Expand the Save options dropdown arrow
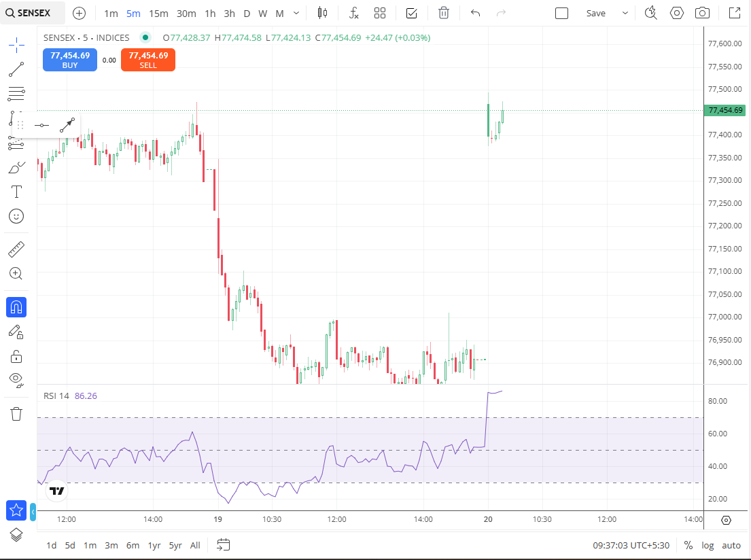Screen dimensions: 751x560 pos(625,14)
